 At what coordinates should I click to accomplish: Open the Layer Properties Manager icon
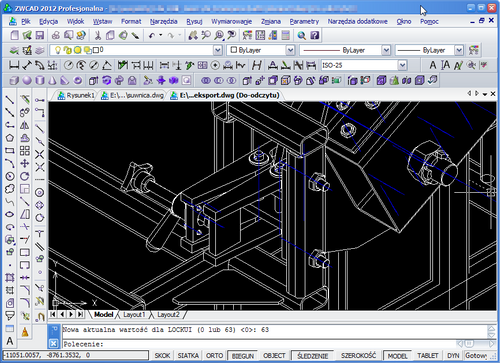pos(14,50)
